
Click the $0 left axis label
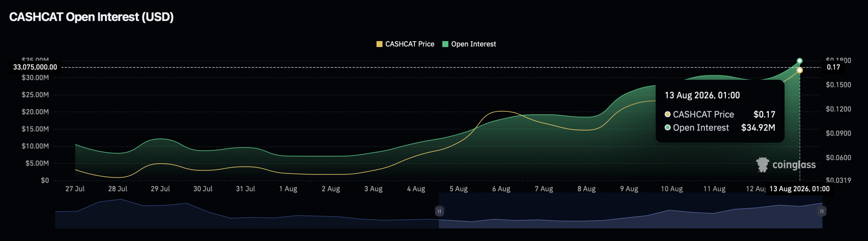pos(45,180)
